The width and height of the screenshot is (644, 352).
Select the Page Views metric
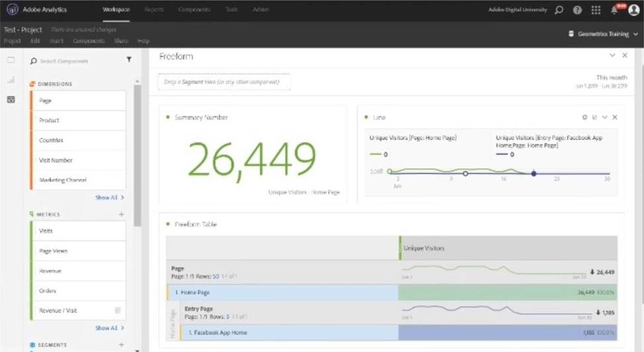(77, 251)
